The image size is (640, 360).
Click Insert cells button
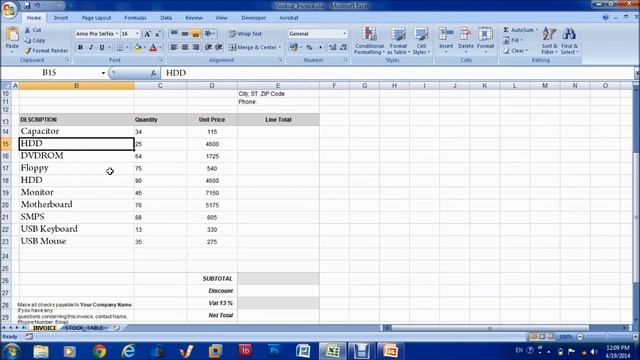(446, 40)
